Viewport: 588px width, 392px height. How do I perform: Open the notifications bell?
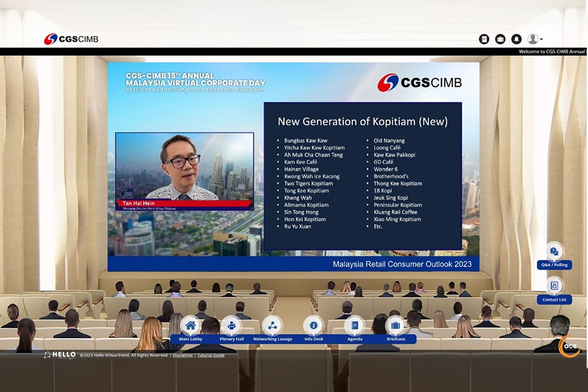click(x=516, y=39)
